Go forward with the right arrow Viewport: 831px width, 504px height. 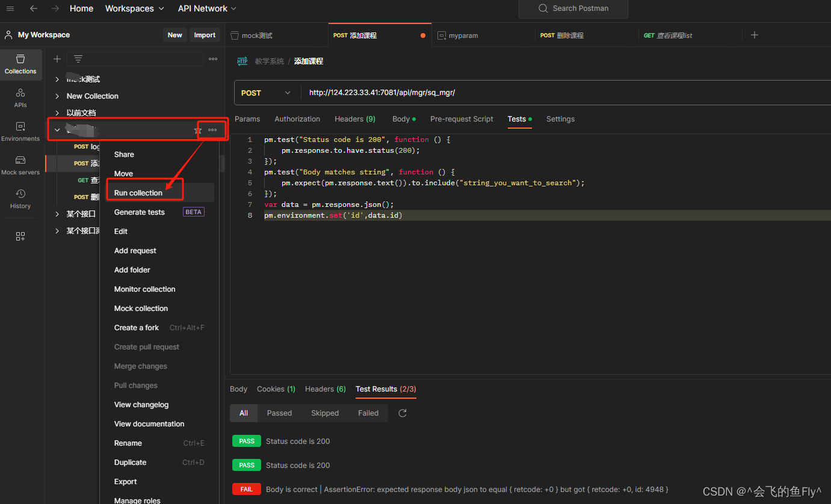pos(55,8)
